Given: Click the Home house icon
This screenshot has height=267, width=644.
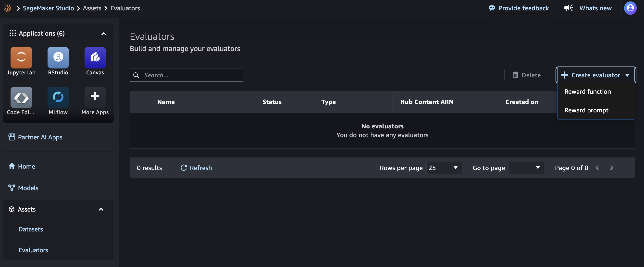Looking at the screenshot, I should click(12, 166).
